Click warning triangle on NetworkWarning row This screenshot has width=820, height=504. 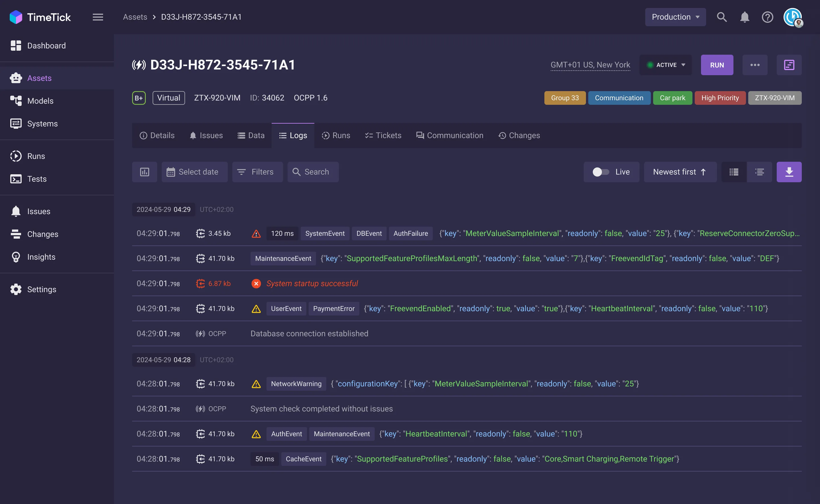(256, 384)
